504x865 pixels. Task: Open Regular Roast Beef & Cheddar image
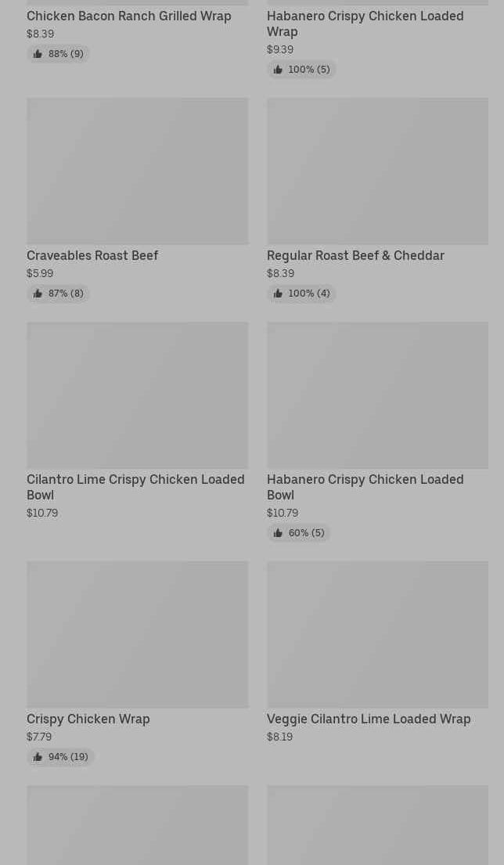click(x=377, y=171)
